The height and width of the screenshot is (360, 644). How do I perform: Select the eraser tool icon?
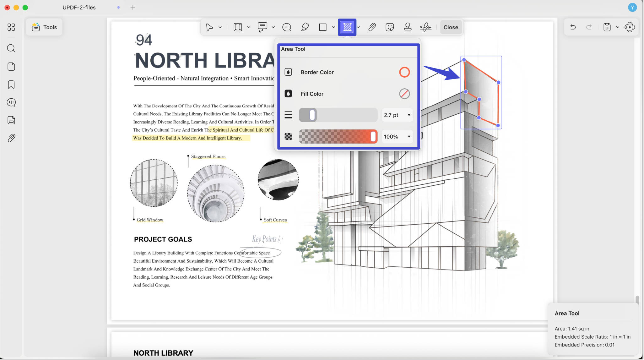point(305,27)
